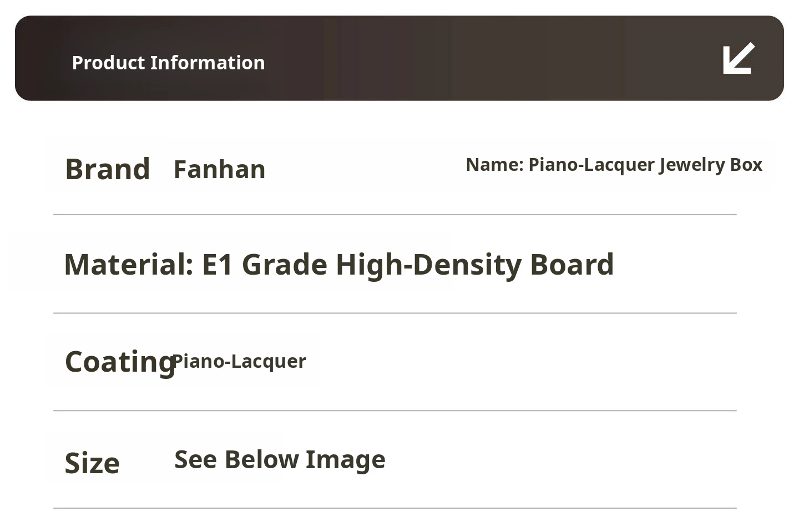Click the word "Image" in Size row

pos(345,460)
